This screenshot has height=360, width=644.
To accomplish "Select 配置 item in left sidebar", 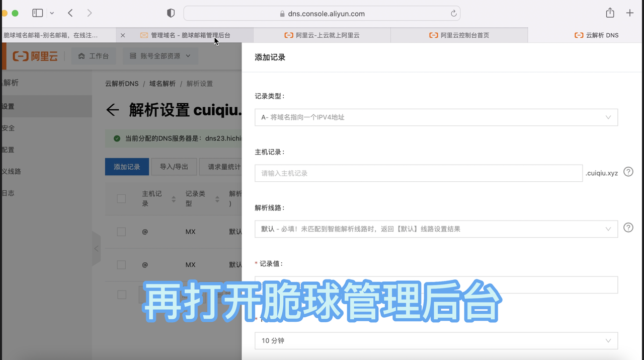I will 46,150.
